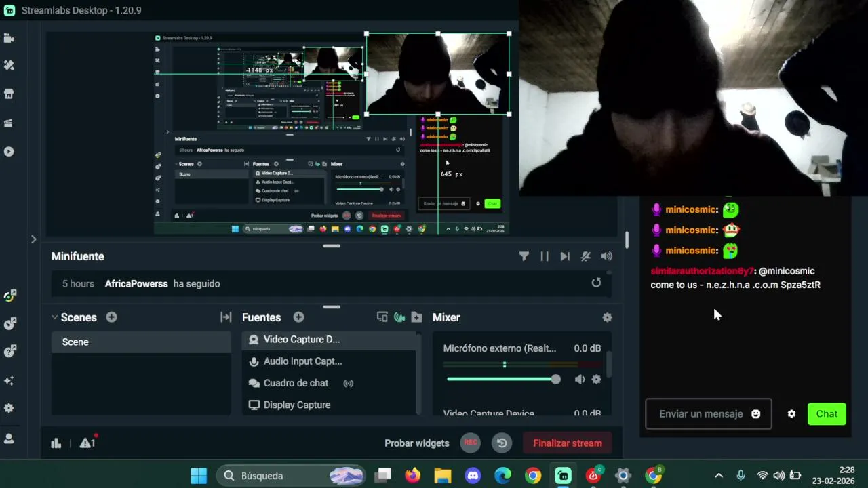
Task: Filter events in Minifuente panel
Action: click(x=524, y=256)
